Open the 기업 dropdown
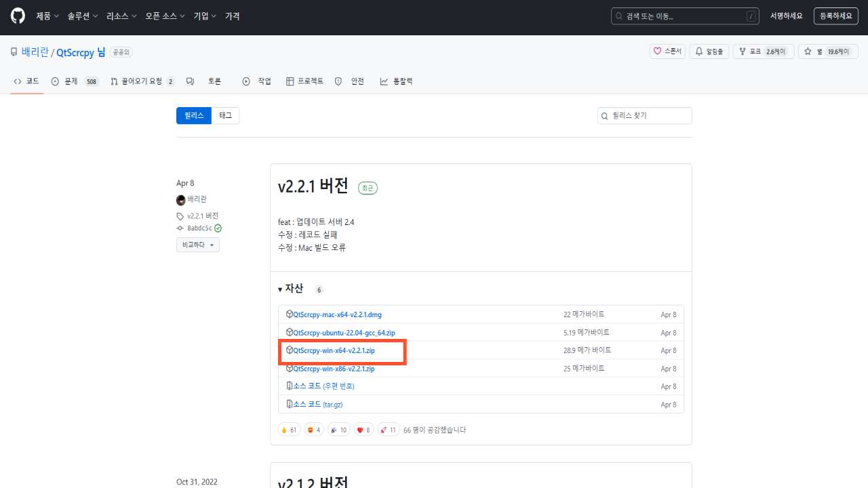Viewport: 868px width, 488px height. pyautogui.click(x=205, y=16)
